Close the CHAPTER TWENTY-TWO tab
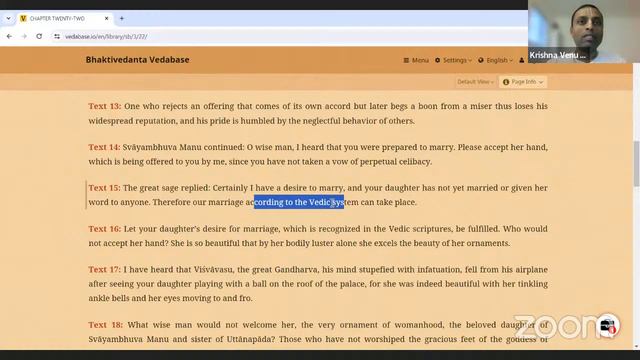This screenshot has height=360, width=640. (x=107, y=18)
